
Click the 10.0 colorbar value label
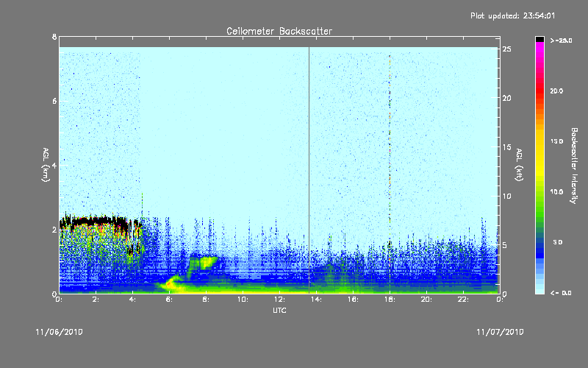point(556,192)
